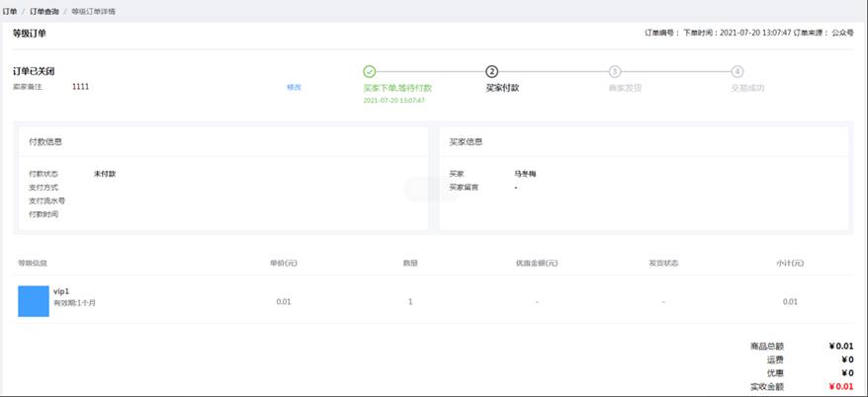
Task: Select seller note value 1111
Action: coord(80,87)
